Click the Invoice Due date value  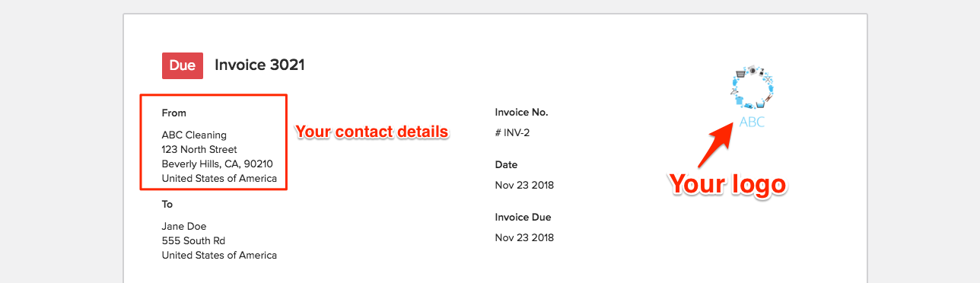pos(524,237)
